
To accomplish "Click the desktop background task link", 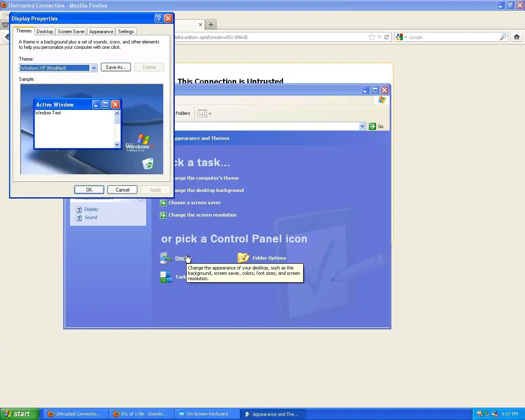I will [209, 190].
